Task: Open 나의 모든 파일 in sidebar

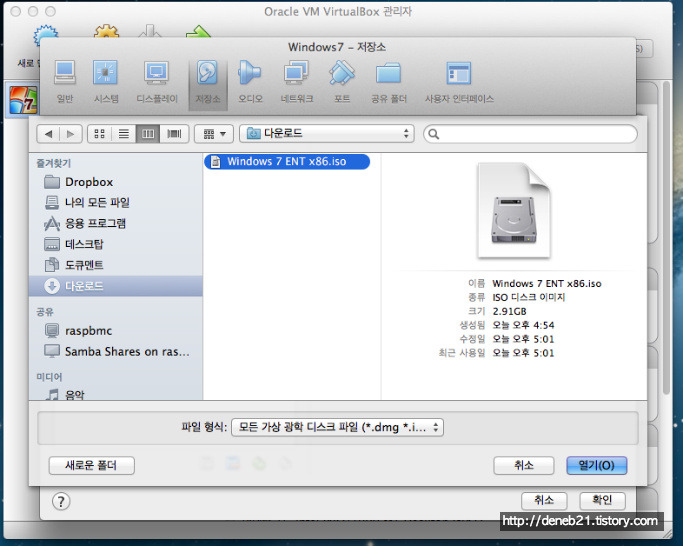Action: click(115, 202)
